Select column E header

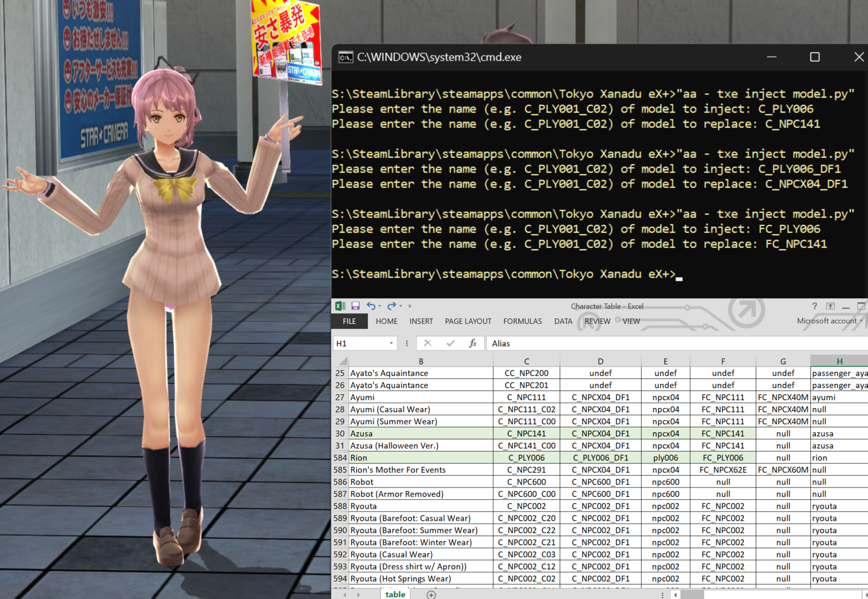click(665, 361)
